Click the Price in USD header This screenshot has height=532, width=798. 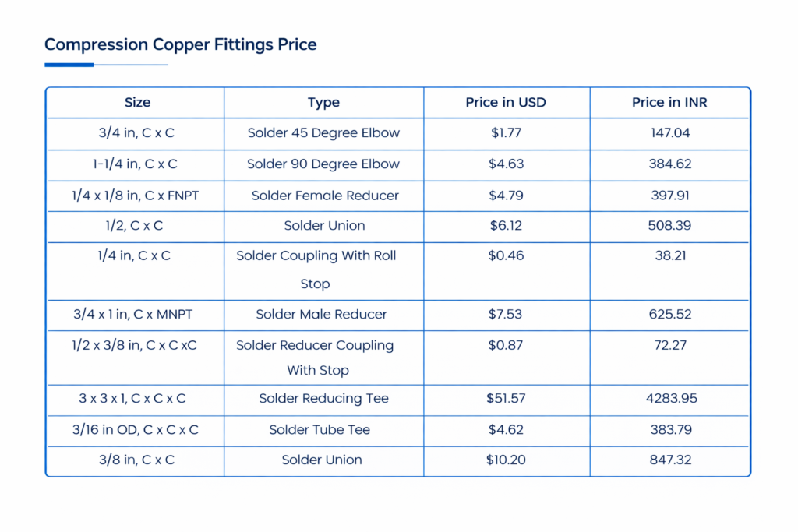[506, 103]
